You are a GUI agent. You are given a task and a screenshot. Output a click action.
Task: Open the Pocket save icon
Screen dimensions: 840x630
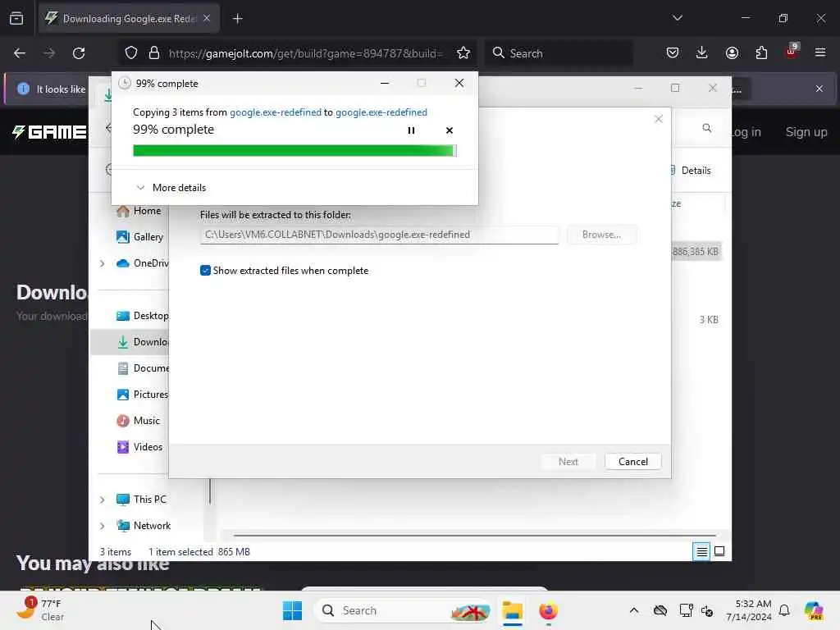click(x=673, y=53)
